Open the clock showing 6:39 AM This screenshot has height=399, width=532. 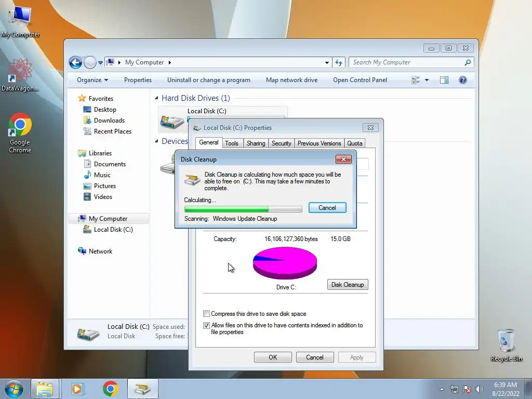506,389
